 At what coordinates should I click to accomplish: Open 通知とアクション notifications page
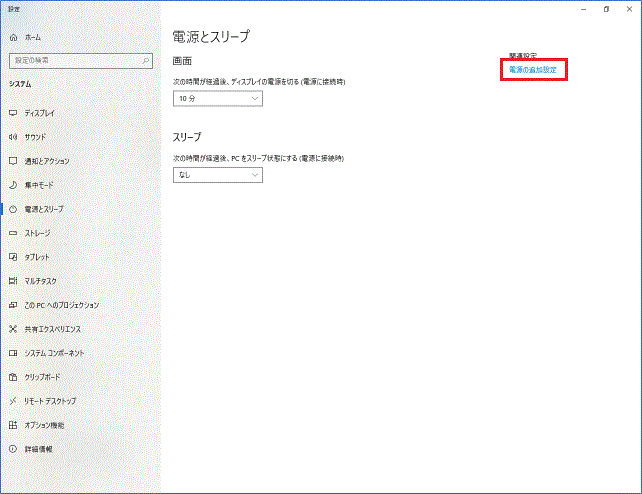(46, 161)
